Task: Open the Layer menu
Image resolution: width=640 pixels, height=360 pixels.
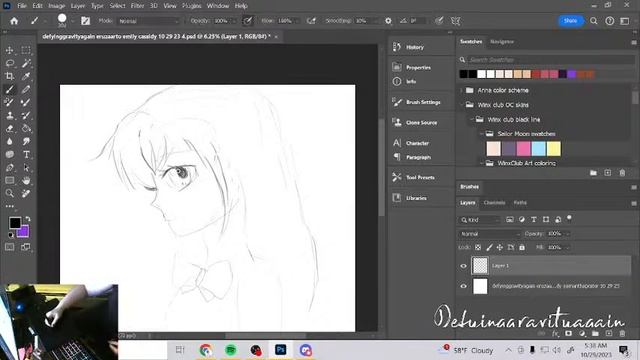Action: 78,6
